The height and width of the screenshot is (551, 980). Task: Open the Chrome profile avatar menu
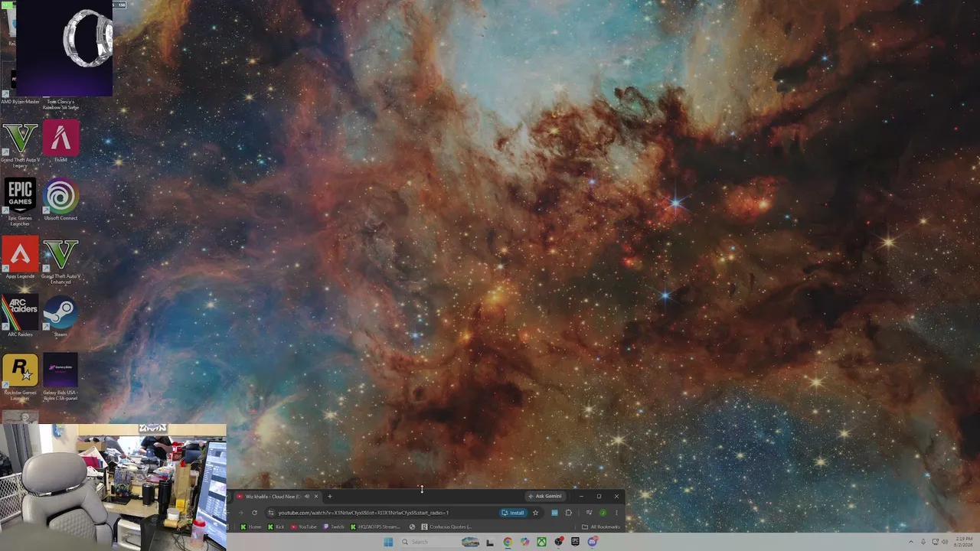(x=603, y=513)
